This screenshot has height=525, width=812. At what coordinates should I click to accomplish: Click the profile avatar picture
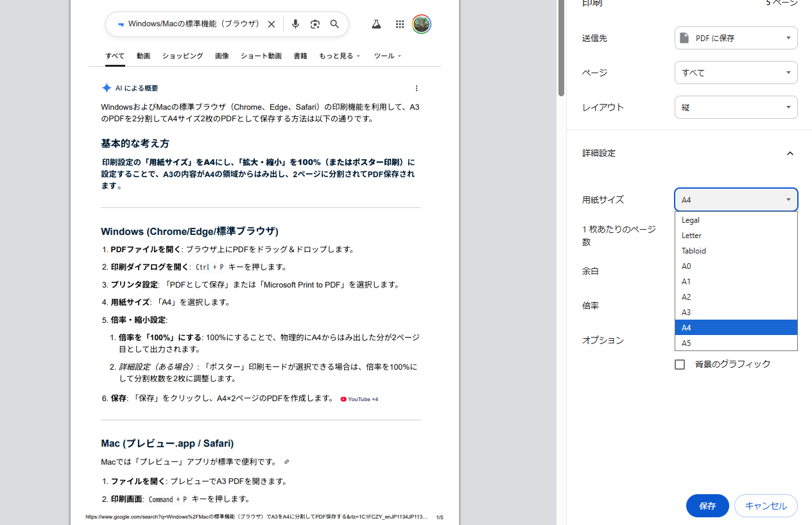coord(422,24)
